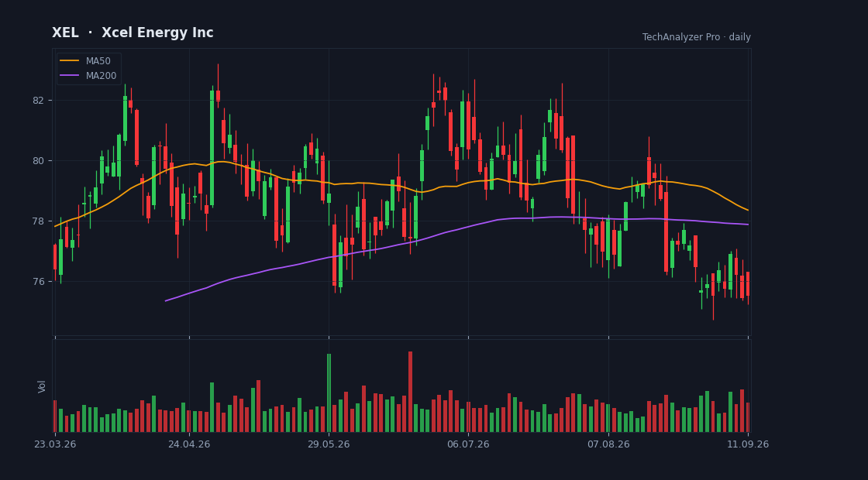Click the XEL Xcel Energy Inc title
This screenshot has width=868, height=480.
[x=133, y=33]
